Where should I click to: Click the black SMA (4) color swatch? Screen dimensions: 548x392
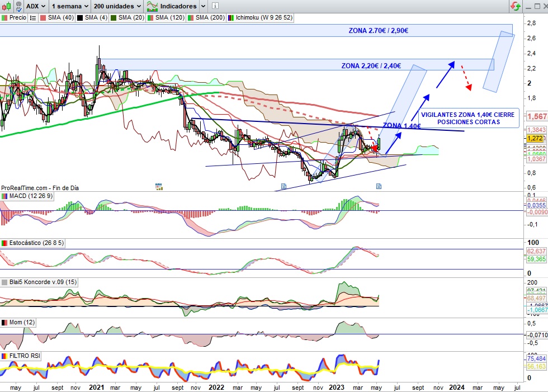click(x=79, y=18)
